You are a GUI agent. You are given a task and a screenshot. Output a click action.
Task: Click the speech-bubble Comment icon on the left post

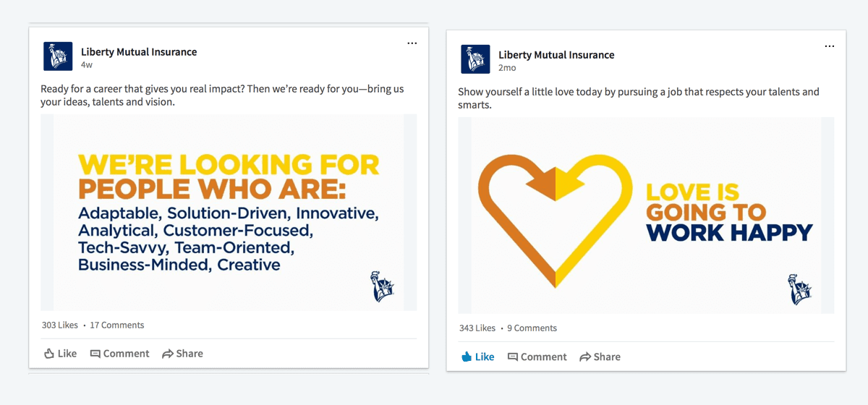click(95, 354)
